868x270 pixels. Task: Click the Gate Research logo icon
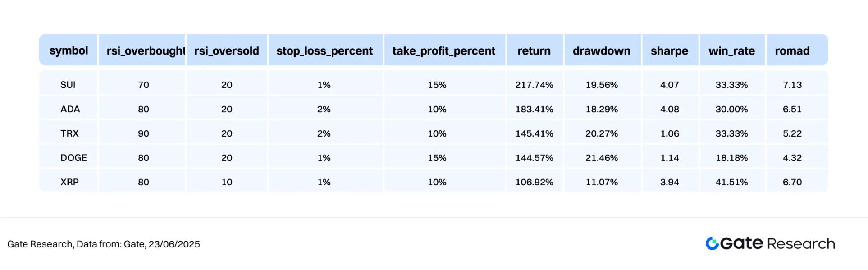pos(712,243)
